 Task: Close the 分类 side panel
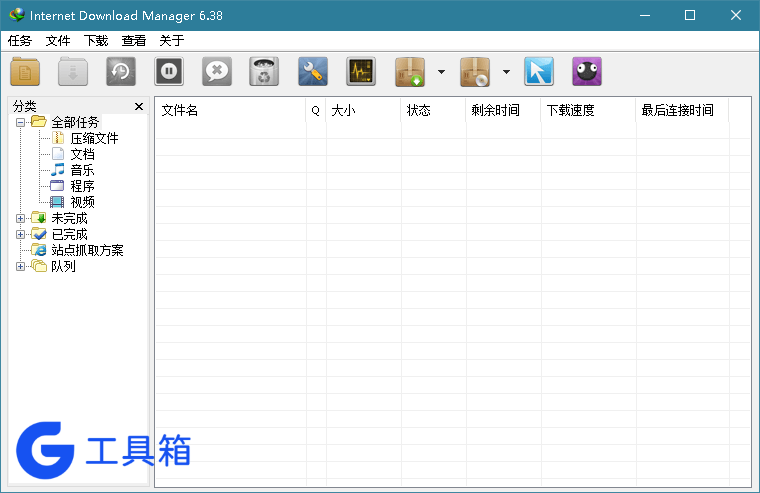pos(139,106)
